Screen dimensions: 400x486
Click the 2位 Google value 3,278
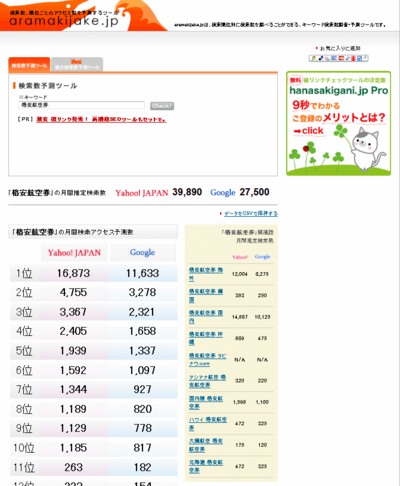[x=143, y=293]
